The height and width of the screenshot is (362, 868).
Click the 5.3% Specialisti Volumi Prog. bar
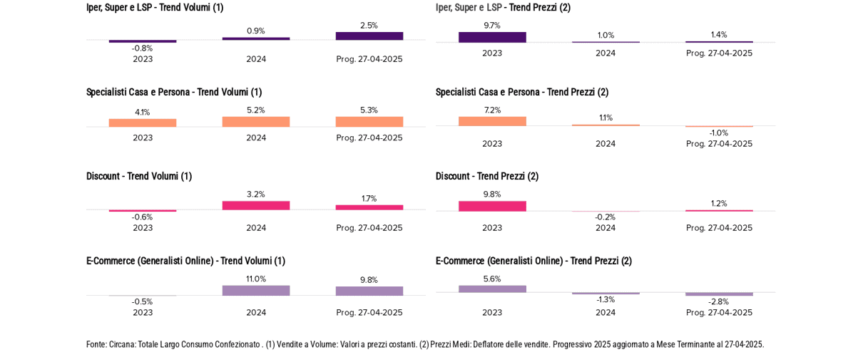tap(369, 122)
